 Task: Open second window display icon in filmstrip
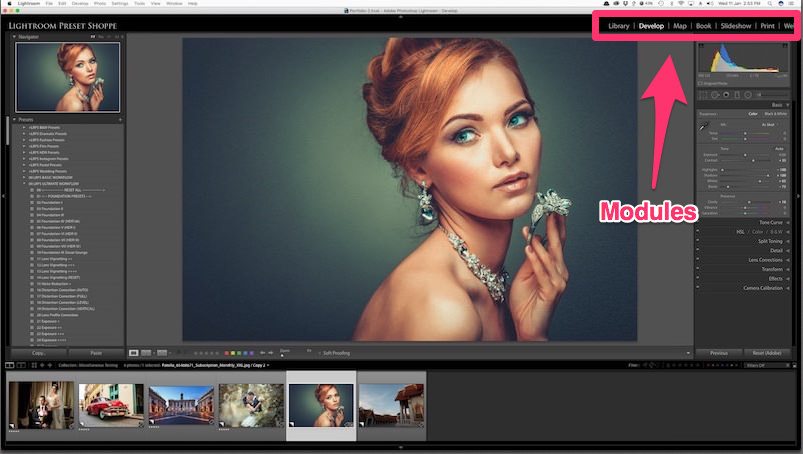point(21,365)
